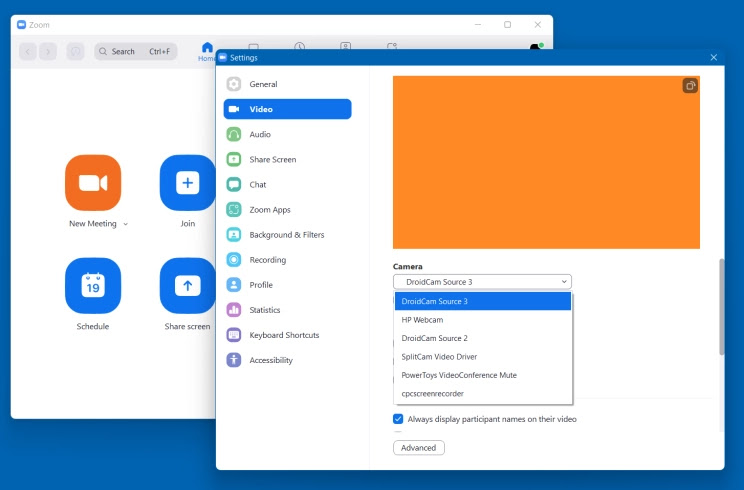Viewport: 744px width, 490px height.
Task: Close the Settings dialog
Action: pyautogui.click(x=714, y=57)
